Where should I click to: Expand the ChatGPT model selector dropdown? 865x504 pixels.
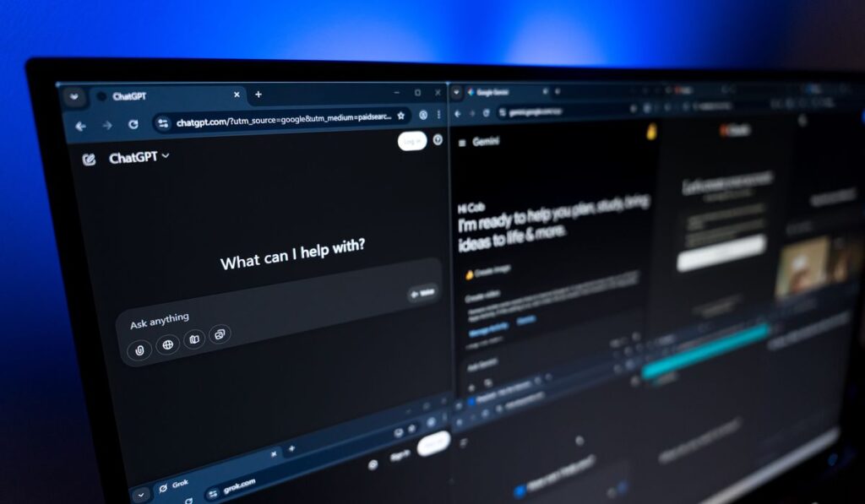(166, 156)
